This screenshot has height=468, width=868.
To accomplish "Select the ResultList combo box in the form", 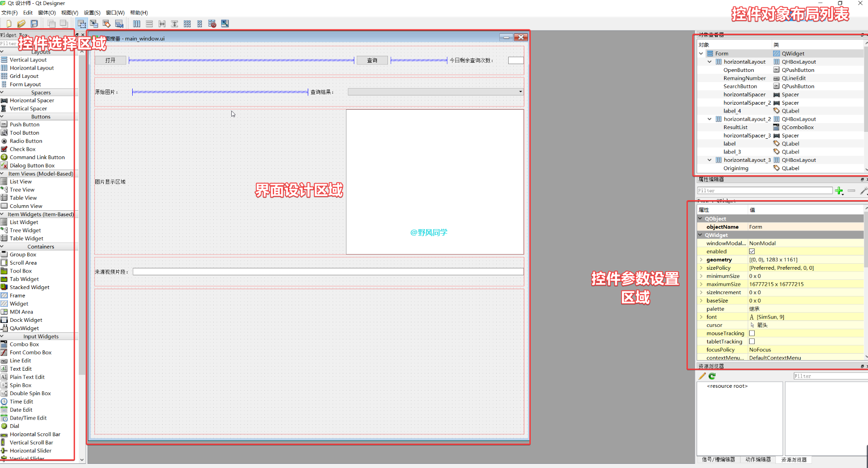I will 434,91.
